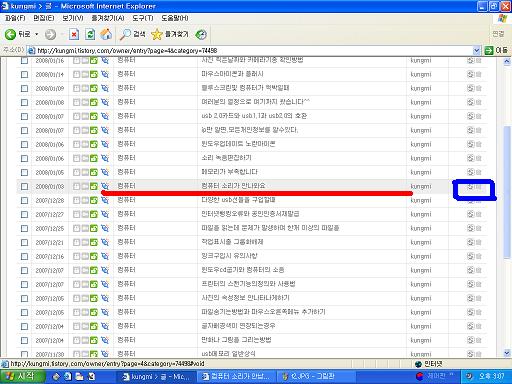
Task: Open the 도구(T) menu
Action: [143, 18]
